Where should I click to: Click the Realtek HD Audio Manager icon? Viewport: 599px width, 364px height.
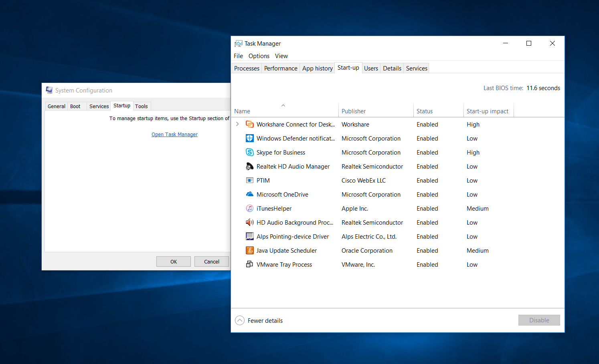[249, 166]
